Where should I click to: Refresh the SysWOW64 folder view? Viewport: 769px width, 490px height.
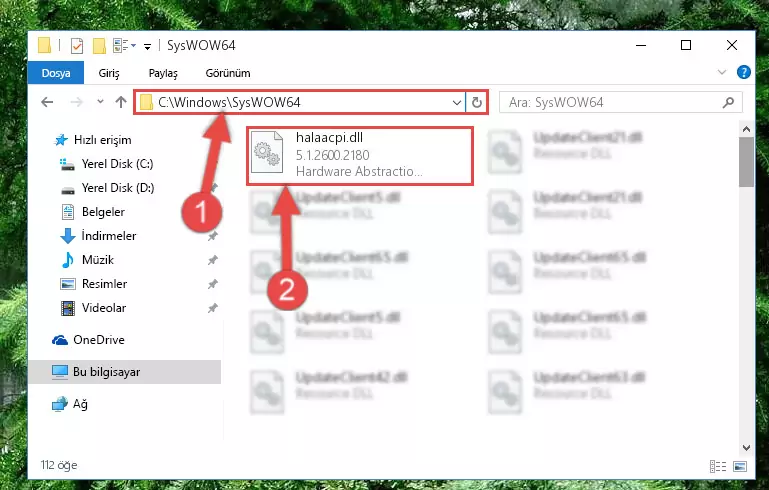[477, 103]
